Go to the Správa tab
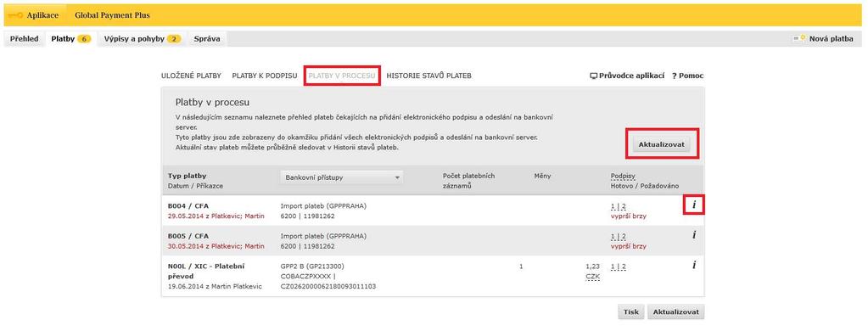Viewport: 868px width, 331px height. [x=207, y=39]
